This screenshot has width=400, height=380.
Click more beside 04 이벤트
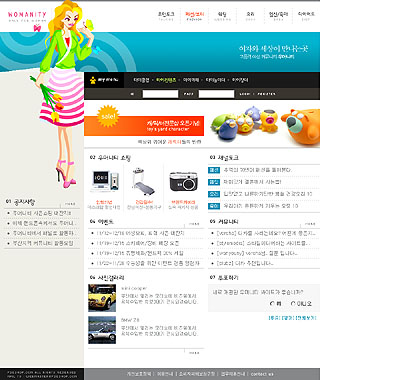click(x=194, y=224)
